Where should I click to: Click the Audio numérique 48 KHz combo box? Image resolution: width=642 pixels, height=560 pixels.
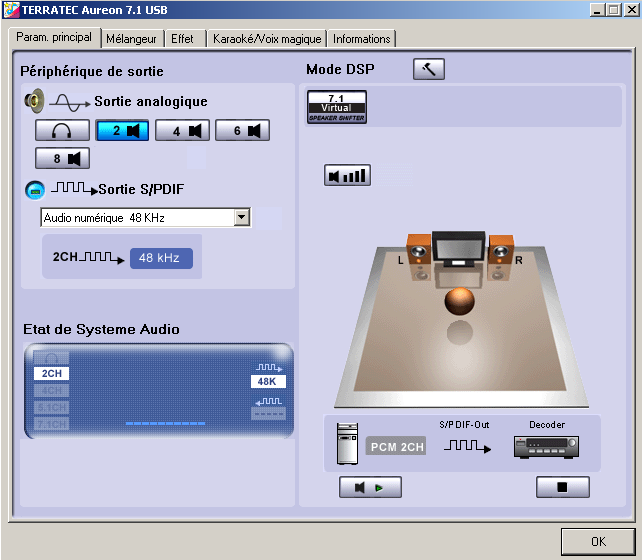point(145,217)
